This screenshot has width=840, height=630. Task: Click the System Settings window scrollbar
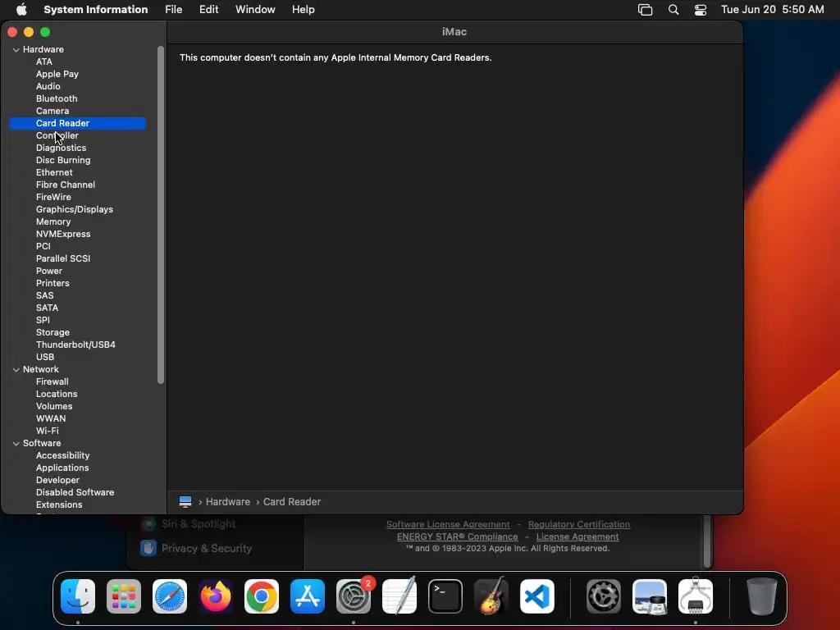[708, 541]
